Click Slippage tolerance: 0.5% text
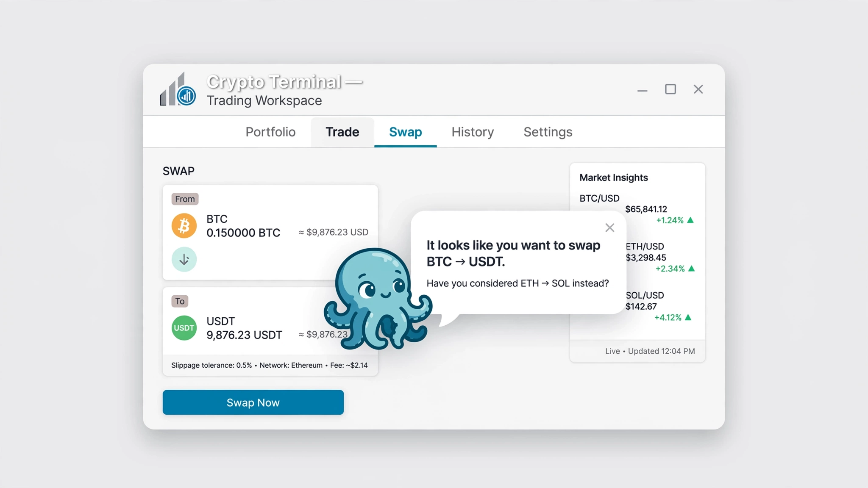Viewport: 868px width, 488px height. [x=211, y=365]
